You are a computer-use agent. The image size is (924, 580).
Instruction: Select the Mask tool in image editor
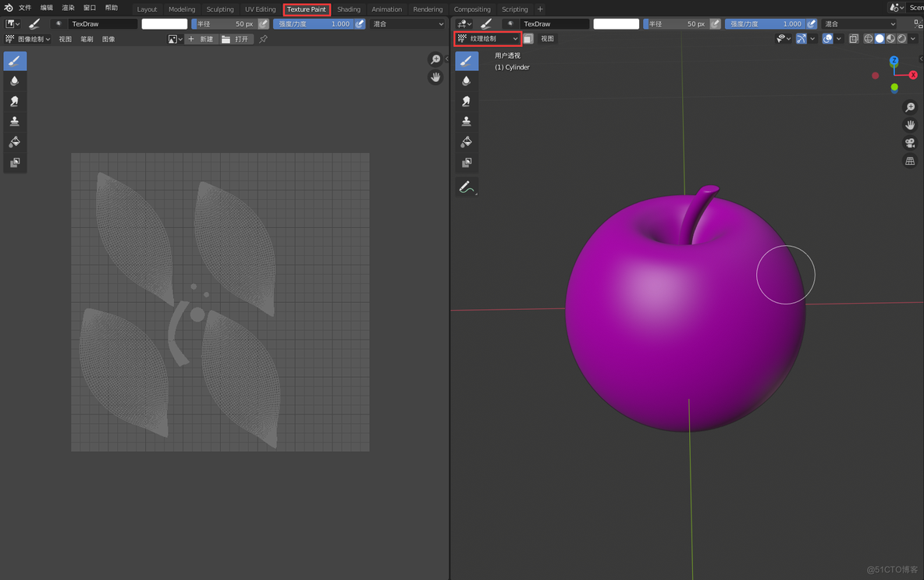pos(15,162)
